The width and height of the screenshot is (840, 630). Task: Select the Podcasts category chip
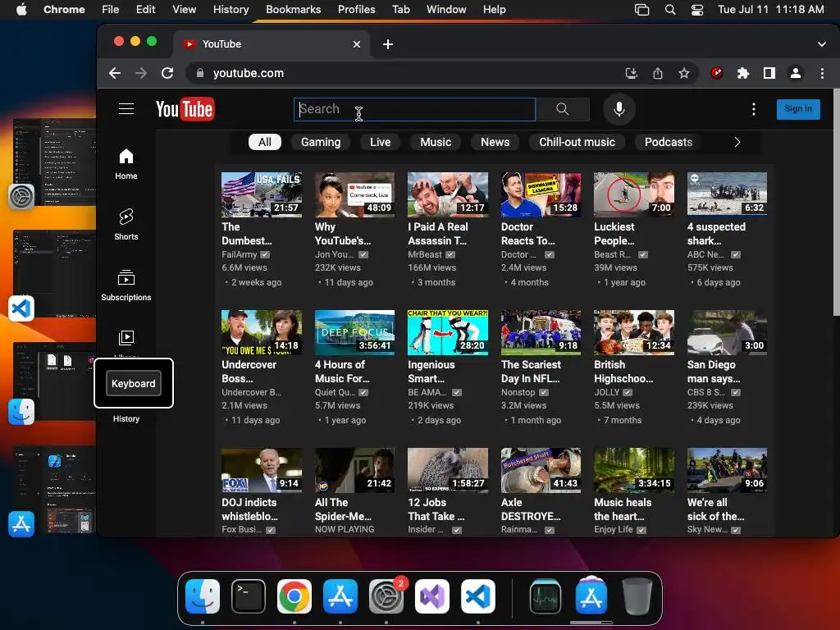(668, 142)
